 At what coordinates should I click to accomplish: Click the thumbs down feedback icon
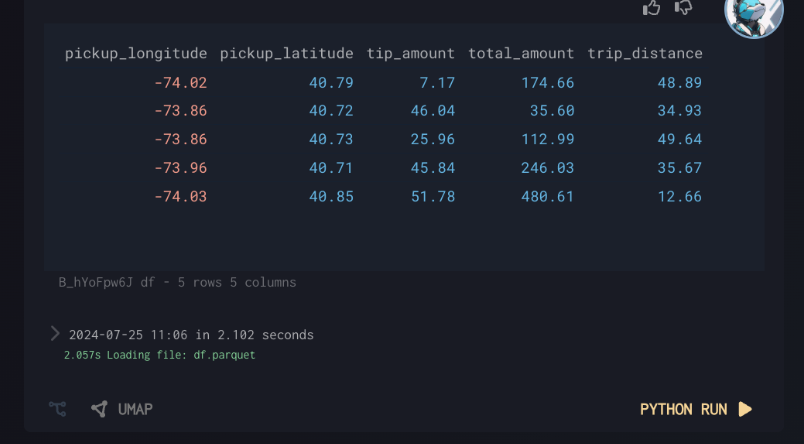[x=684, y=7]
